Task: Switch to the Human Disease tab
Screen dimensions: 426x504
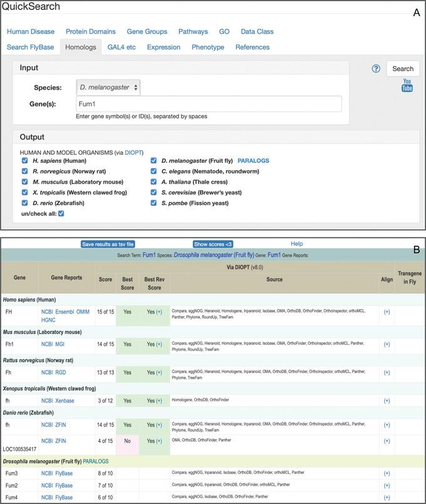Action: click(x=31, y=31)
